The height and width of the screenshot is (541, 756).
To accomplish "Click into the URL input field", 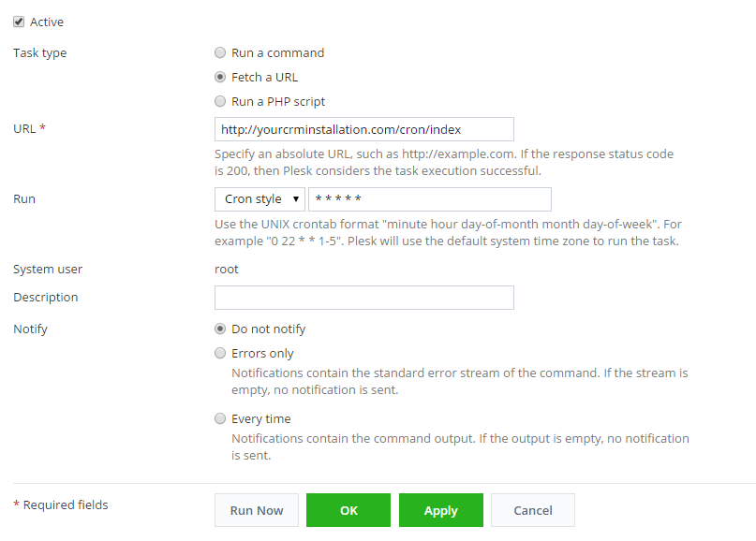I will [x=363, y=129].
